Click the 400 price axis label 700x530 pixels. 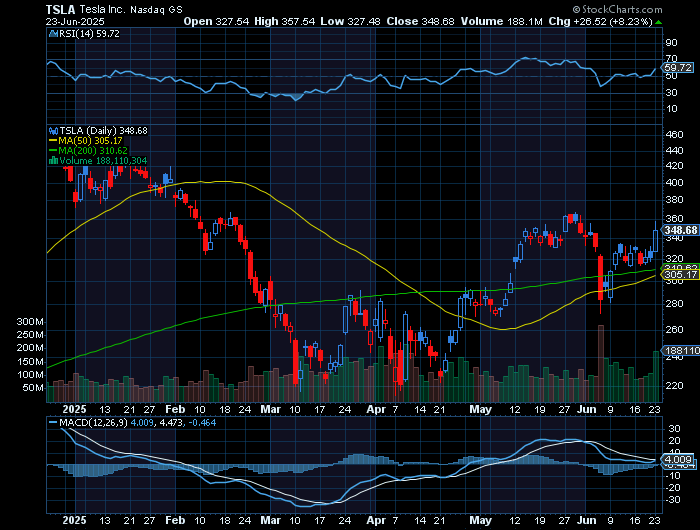(x=674, y=183)
